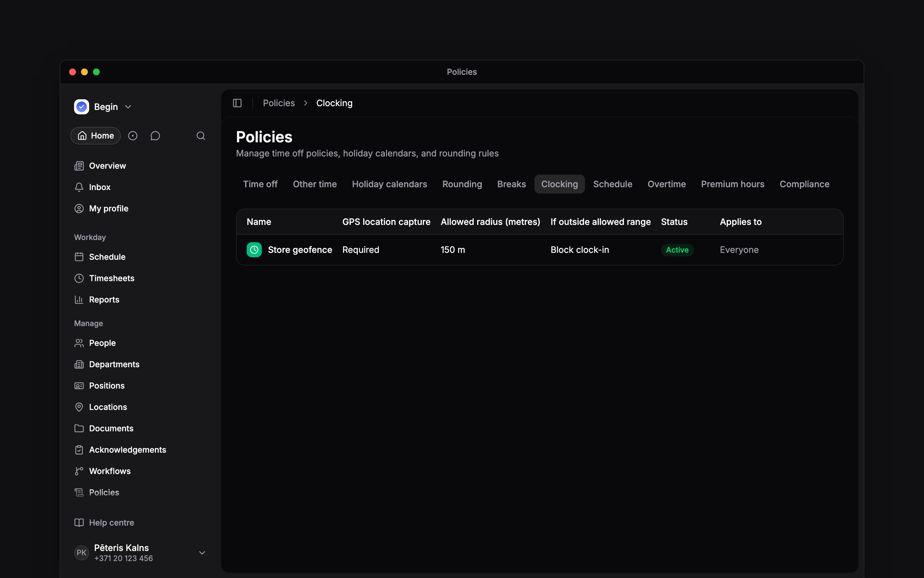Click the Block clock-in cell
924x578 pixels.
click(x=580, y=250)
